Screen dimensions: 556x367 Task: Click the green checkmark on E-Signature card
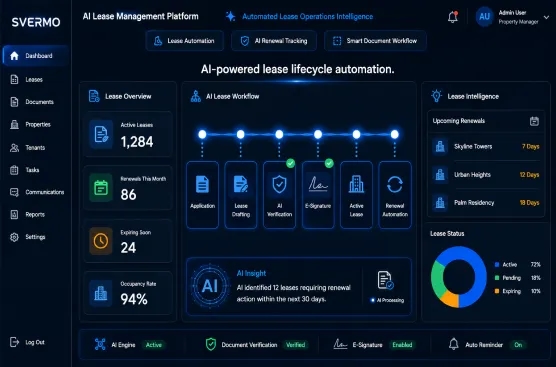point(329,163)
